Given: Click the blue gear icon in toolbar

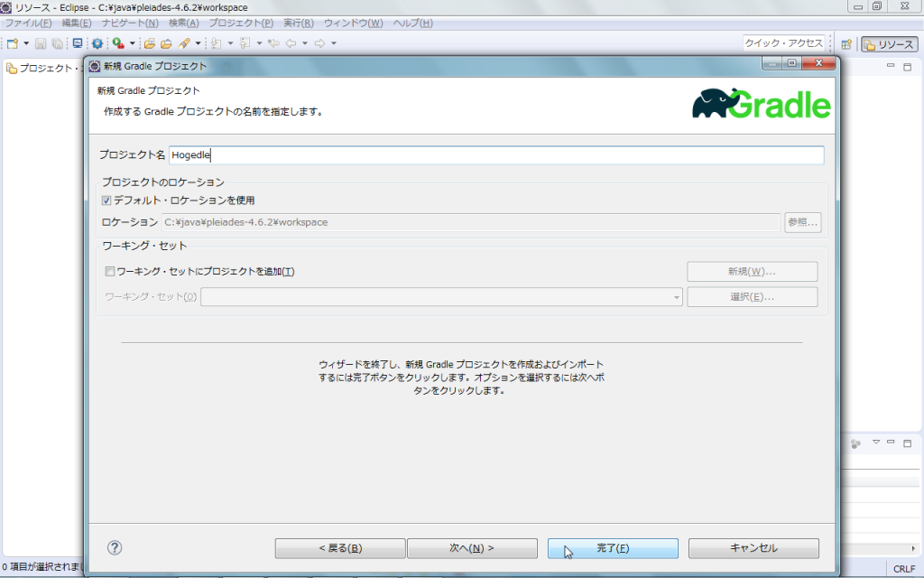Looking at the screenshot, I should coord(97,43).
